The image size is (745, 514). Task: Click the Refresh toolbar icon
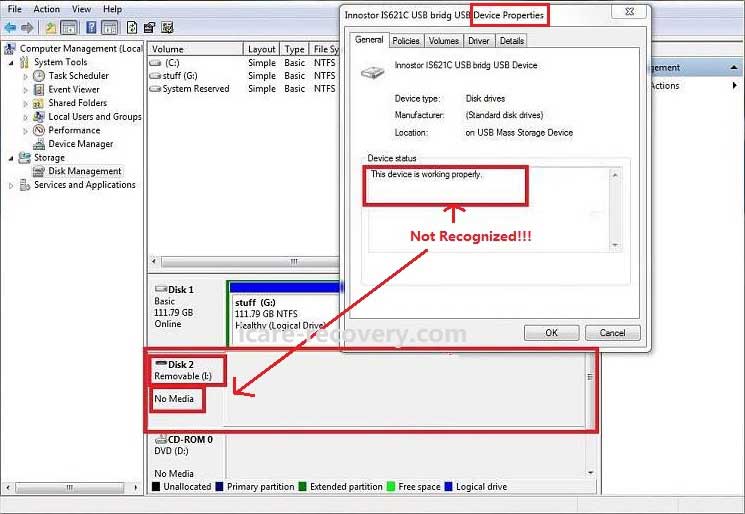click(x=132, y=28)
